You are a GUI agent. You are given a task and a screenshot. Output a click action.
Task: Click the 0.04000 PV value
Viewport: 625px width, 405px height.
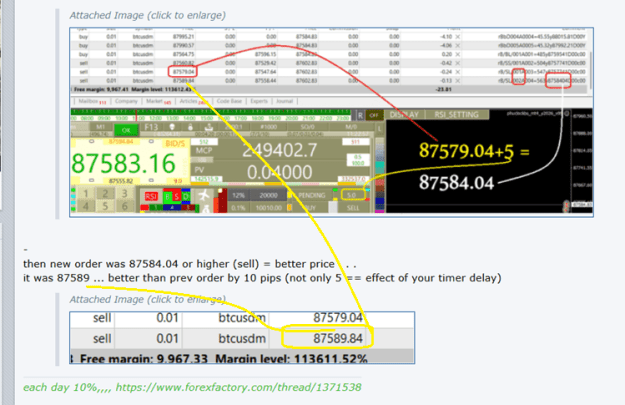279,172
